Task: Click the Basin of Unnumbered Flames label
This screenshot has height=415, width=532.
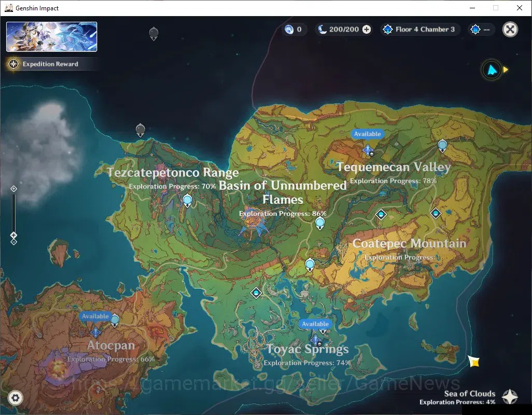Action: [x=283, y=192]
